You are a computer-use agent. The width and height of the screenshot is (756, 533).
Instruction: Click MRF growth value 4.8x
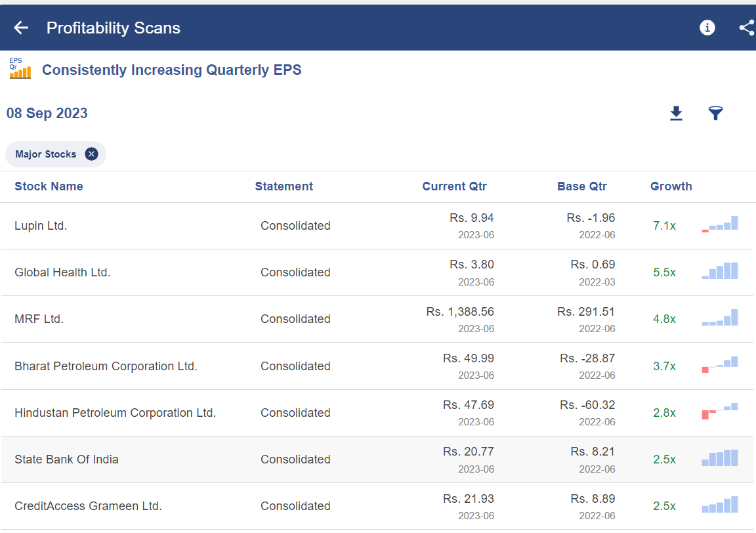point(664,319)
